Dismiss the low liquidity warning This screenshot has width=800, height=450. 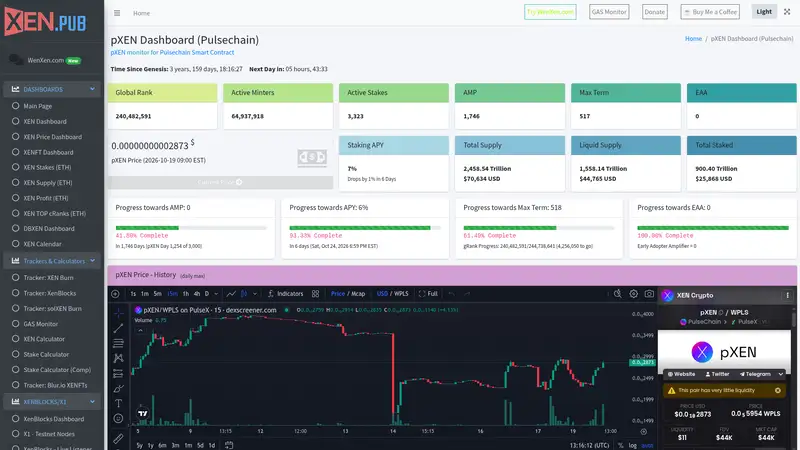tap(778, 390)
